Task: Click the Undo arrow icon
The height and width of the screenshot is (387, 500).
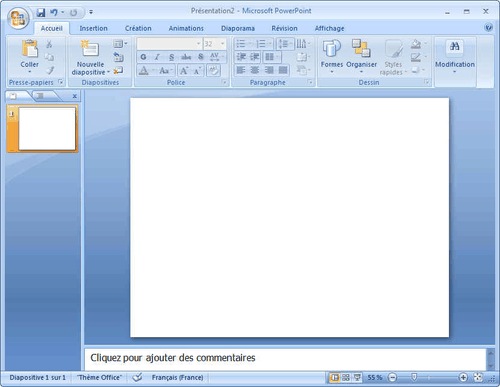Action: pyautogui.click(x=54, y=13)
